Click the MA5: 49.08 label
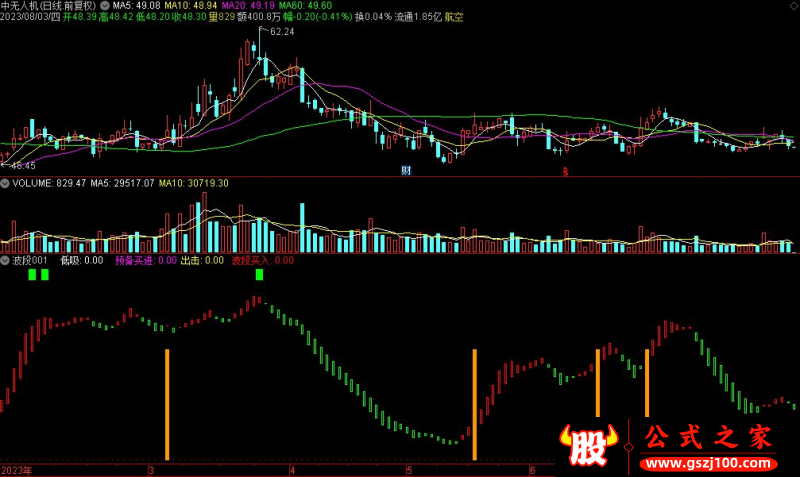Viewport: 800px width, 477px height. (x=136, y=6)
